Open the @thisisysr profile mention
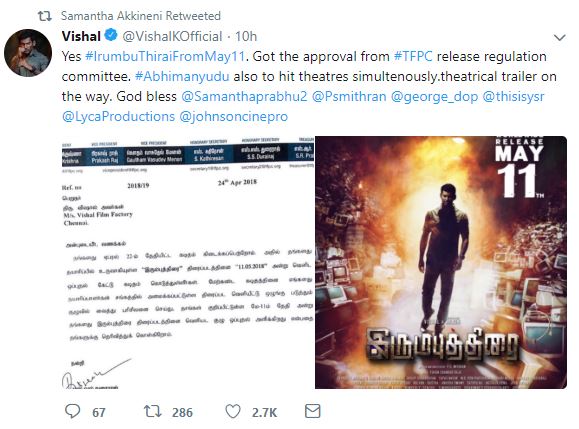This screenshot has height=429, width=579. [x=513, y=96]
